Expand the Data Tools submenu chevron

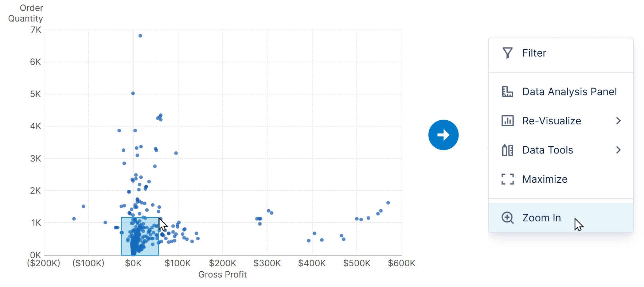pyautogui.click(x=618, y=150)
